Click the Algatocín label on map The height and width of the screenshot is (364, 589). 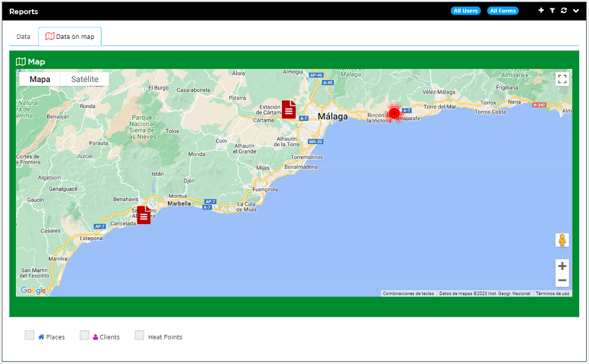[x=49, y=177]
